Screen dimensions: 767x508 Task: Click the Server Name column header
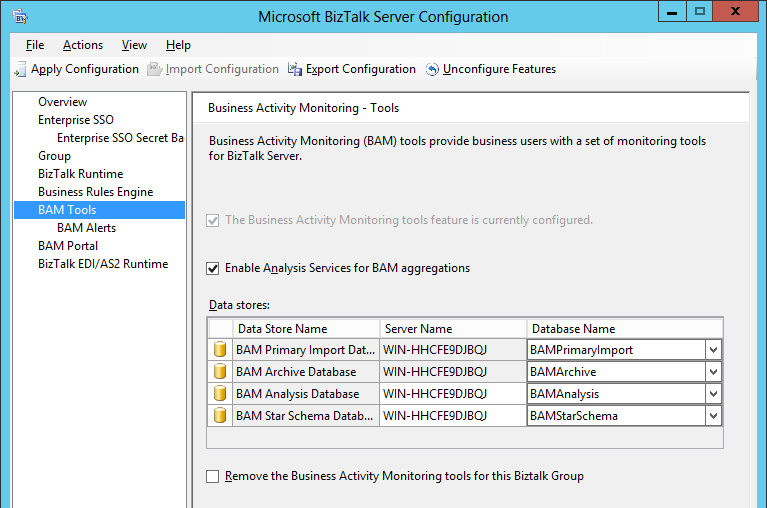(453, 329)
